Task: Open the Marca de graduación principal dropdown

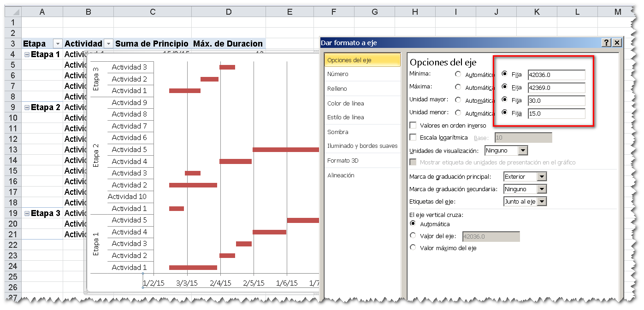Action: (x=543, y=176)
